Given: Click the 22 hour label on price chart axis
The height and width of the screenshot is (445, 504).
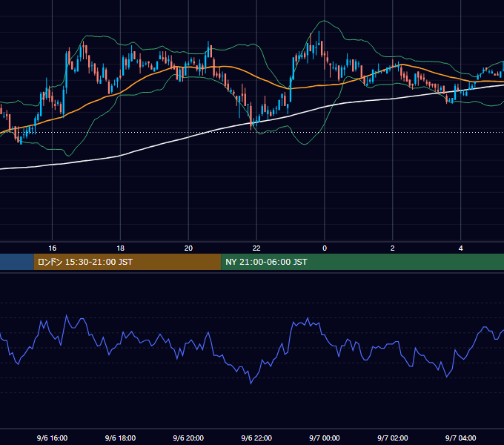Looking at the screenshot, I should [x=256, y=248].
